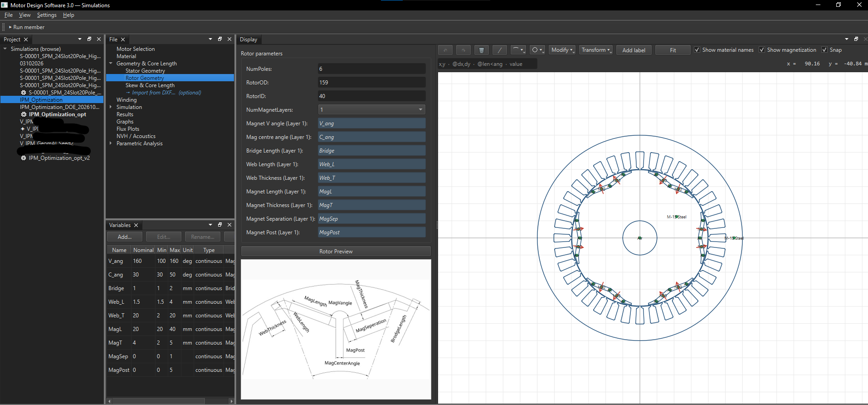Screen dimensions: 868x405
Task: Open the File menu in menu bar
Action: point(9,15)
